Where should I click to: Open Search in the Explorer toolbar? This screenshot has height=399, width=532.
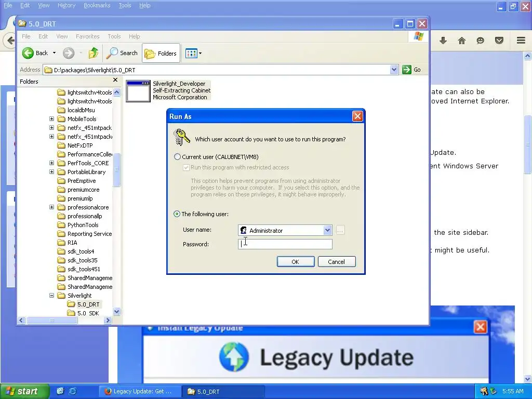[x=122, y=53]
